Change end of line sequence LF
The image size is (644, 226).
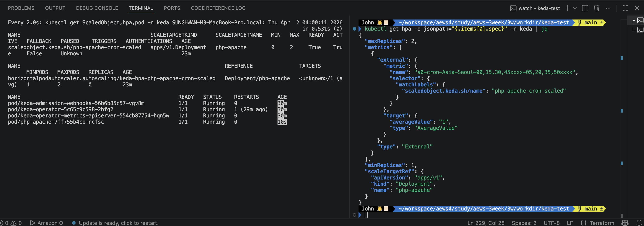[570, 223]
